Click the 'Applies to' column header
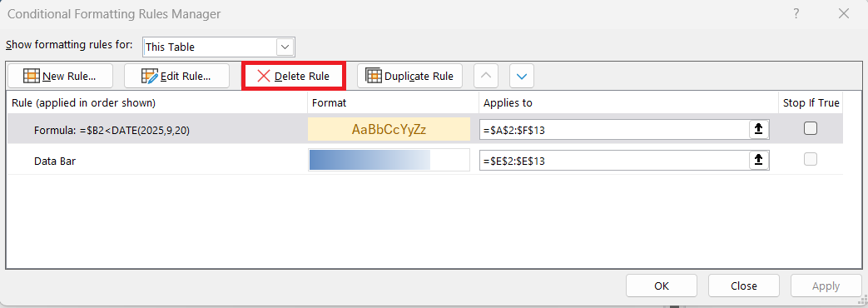The height and width of the screenshot is (308, 868). pyautogui.click(x=508, y=102)
